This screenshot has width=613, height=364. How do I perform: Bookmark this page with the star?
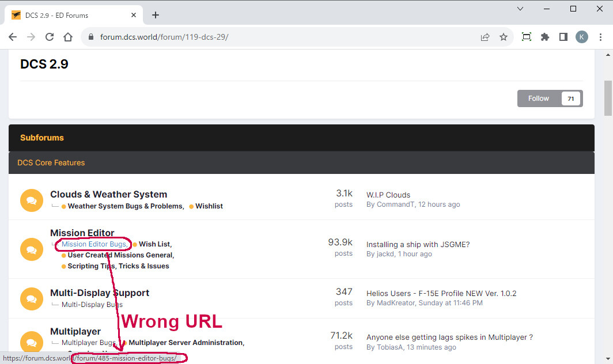click(504, 37)
